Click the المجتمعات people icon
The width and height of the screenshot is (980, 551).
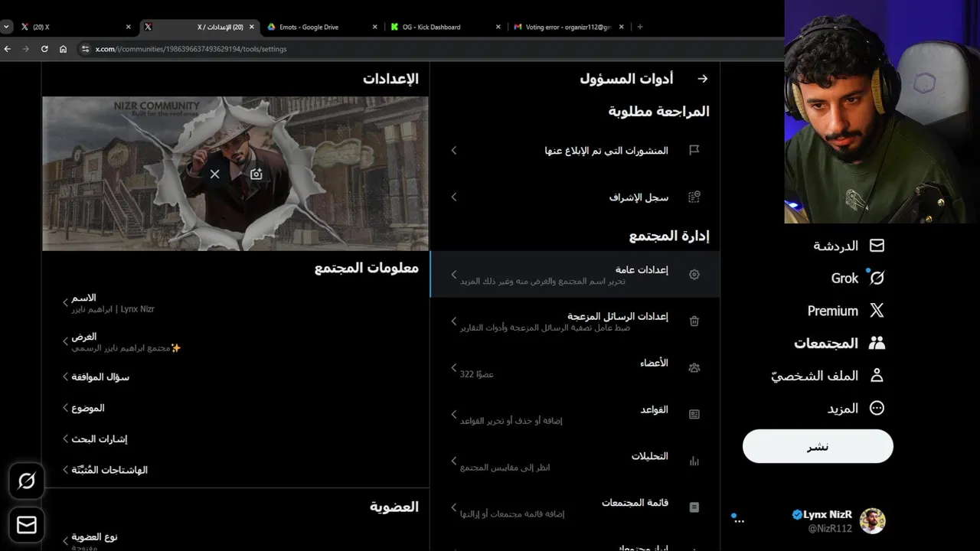[877, 343]
